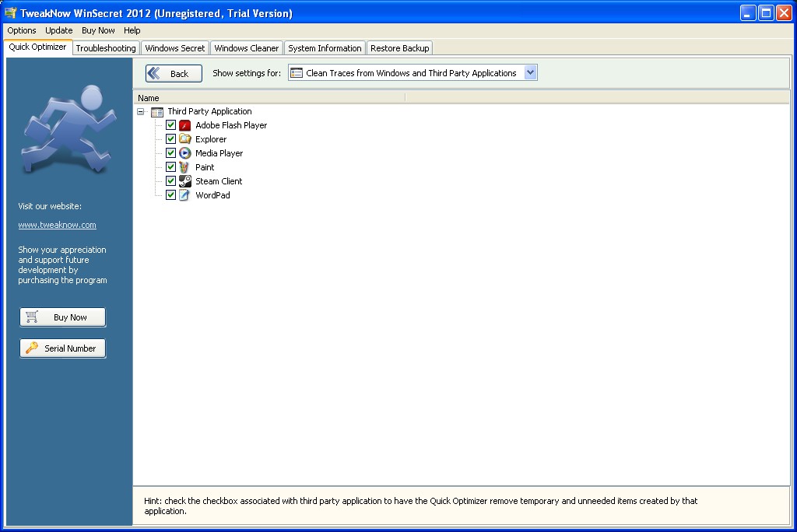
Task: Select the Third Party Application label
Action: click(209, 111)
